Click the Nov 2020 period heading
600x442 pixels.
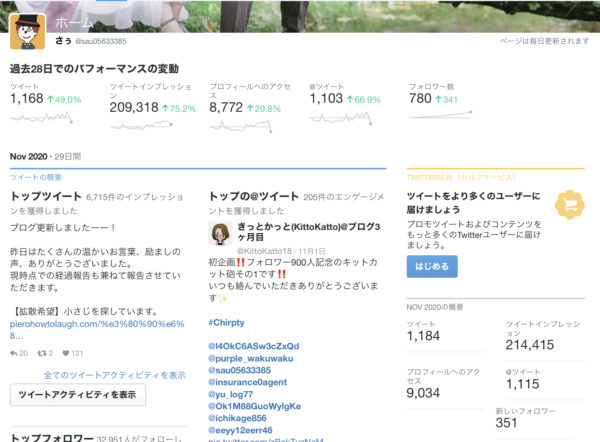pos(29,157)
